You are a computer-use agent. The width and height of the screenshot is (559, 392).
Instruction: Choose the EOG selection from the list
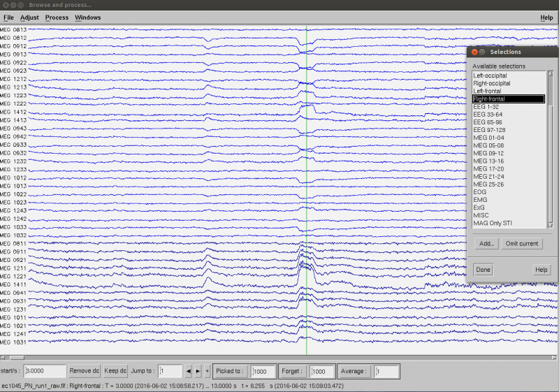point(480,191)
